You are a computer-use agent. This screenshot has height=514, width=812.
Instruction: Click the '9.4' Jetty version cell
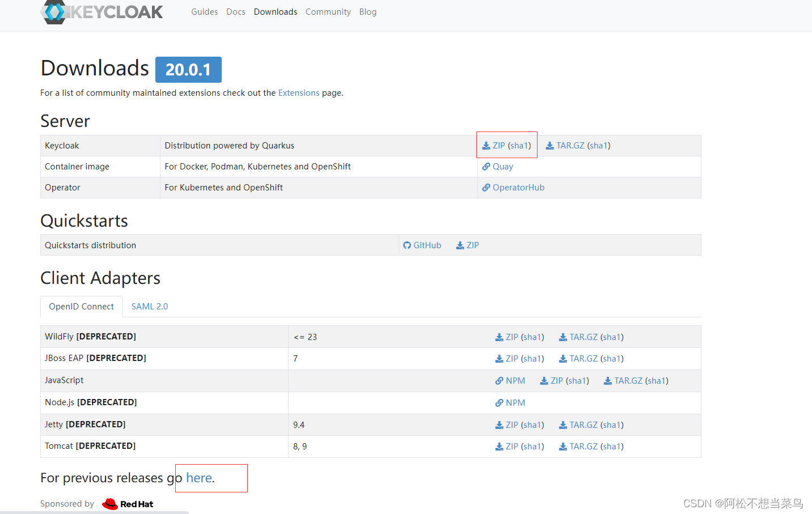pyautogui.click(x=299, y=425)
